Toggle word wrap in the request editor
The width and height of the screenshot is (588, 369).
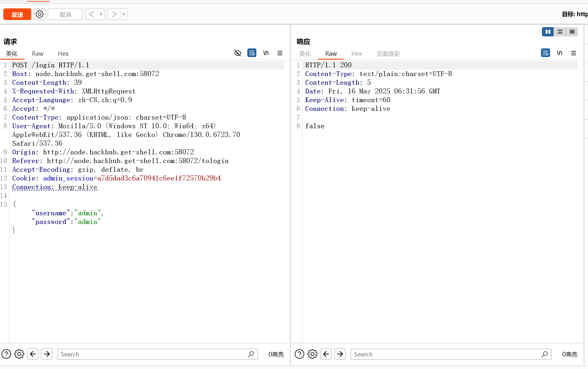(x=252, y=53)
